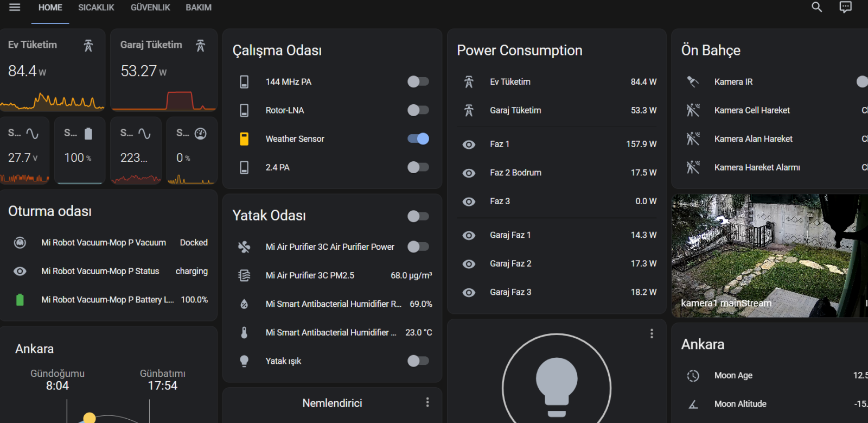
Task: Open the light card three-dot menu
Action: pos(652,334)
